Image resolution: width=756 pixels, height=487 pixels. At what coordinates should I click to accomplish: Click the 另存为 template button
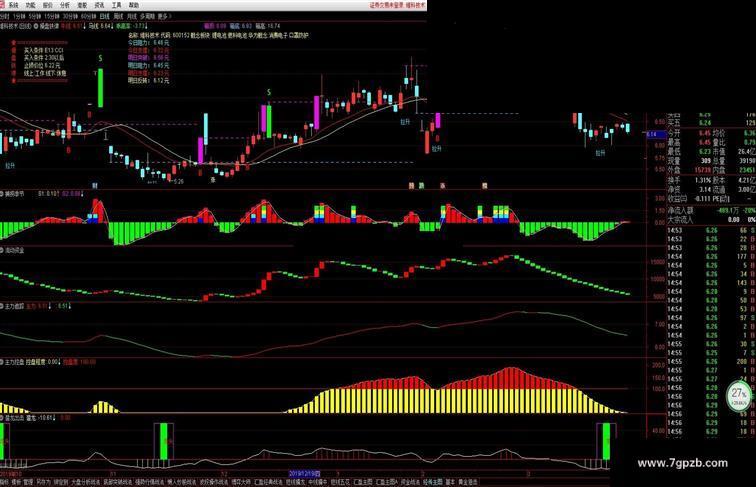click(x=43, y=482)
